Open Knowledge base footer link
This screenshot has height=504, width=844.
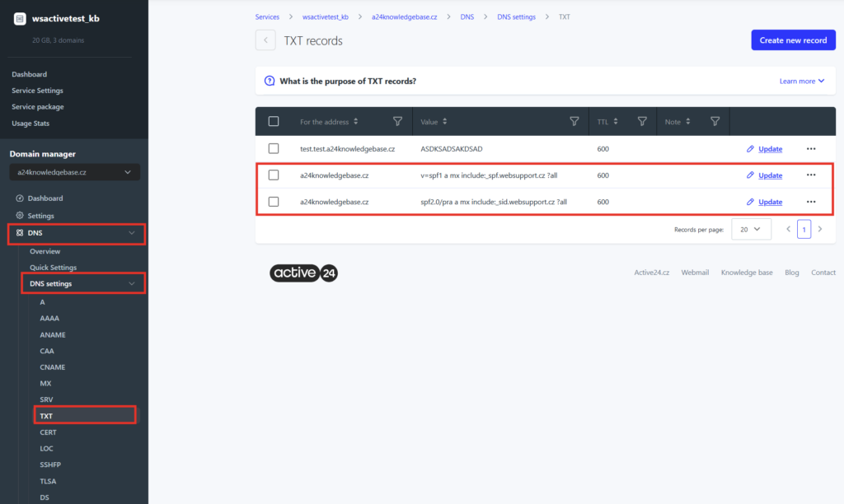tap(747, 273)
